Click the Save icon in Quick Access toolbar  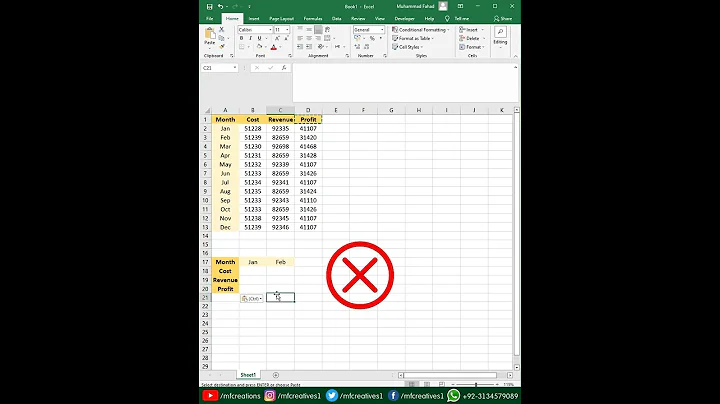[x=209, y=6]
